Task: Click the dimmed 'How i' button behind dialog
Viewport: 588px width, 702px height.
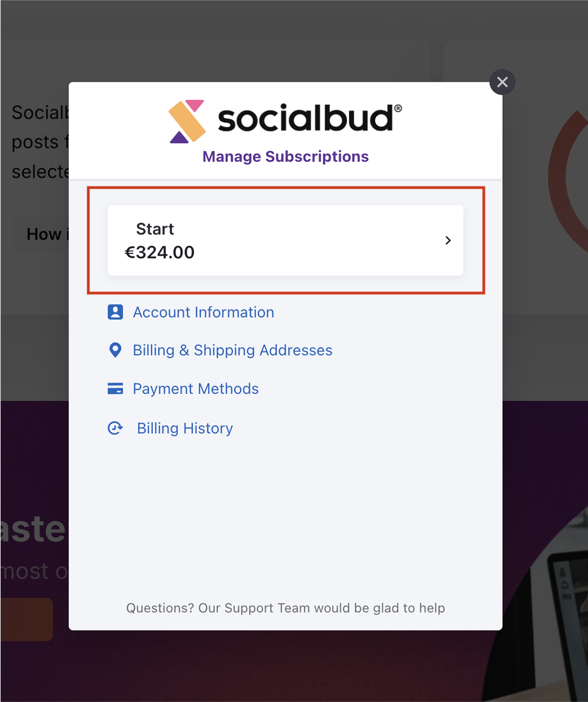Action: (41, 234)
